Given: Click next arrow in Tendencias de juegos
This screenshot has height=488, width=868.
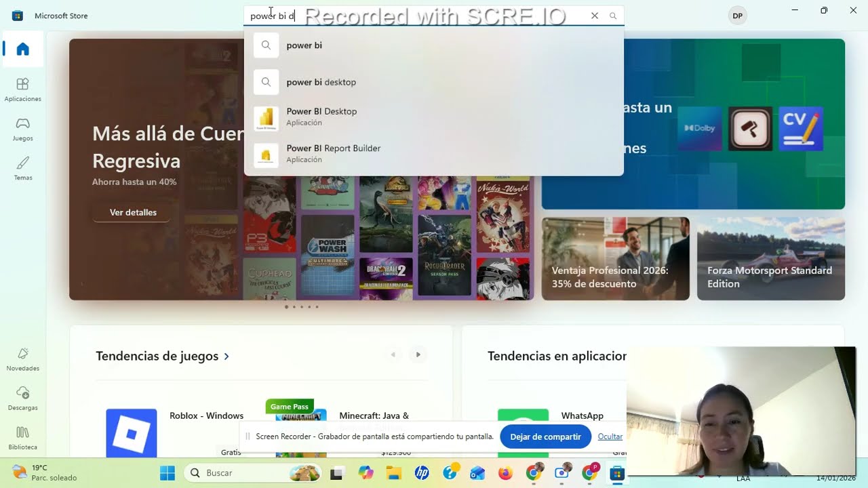Looking at the screenshot, I should pyautogui.click(x=418, y=354).
